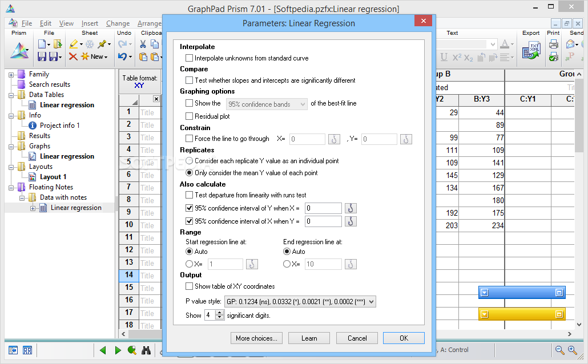The width and height of the screenshot is (588, 364).
Task: Delete sheet with the red X icon
Action: 73,56
